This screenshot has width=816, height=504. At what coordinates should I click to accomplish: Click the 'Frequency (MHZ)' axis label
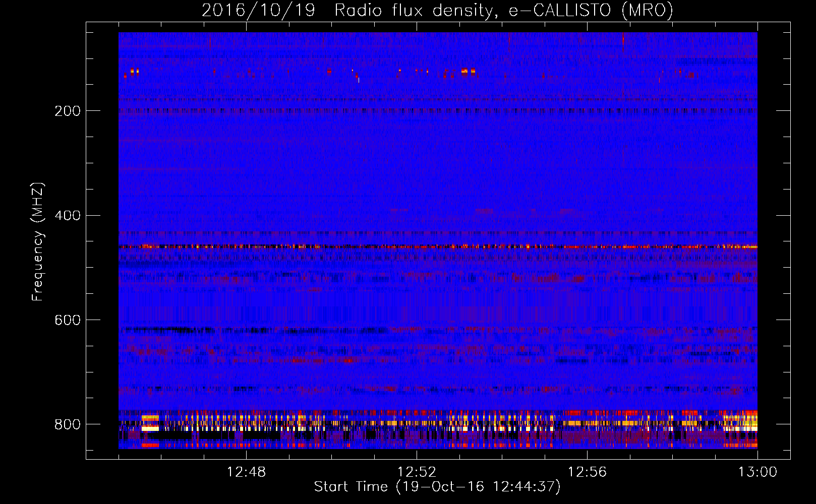(38, 242)
